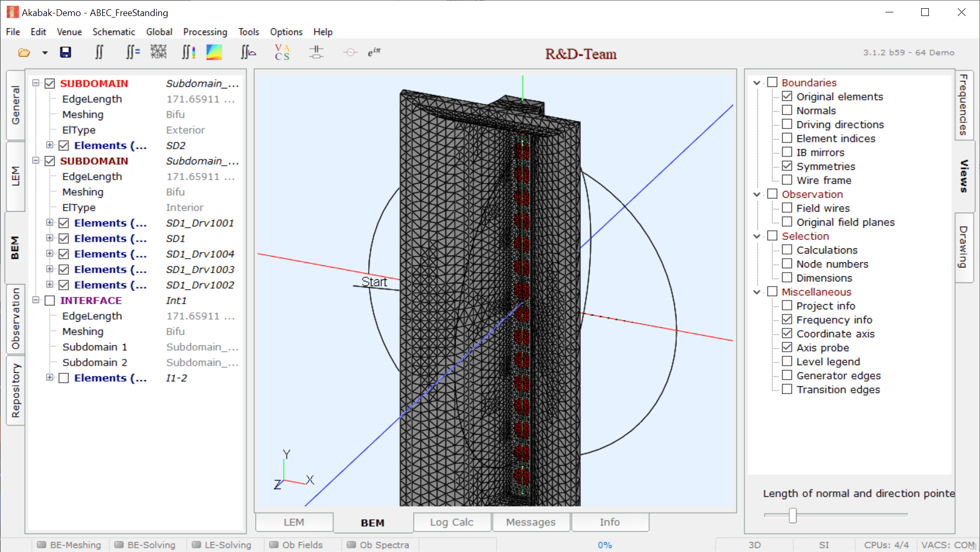Click the AC source symbol icon
Viewport: 980px width, 552px height.
coord(351,52)
